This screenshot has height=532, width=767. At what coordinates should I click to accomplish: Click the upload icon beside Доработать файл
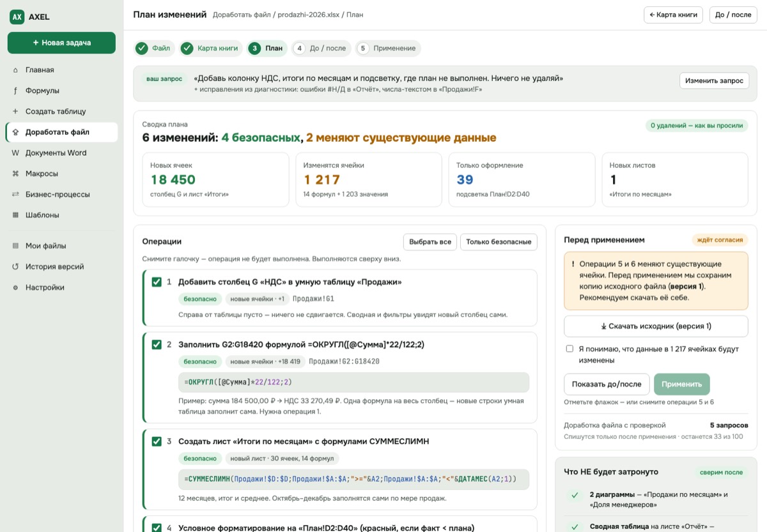point(15,132)
